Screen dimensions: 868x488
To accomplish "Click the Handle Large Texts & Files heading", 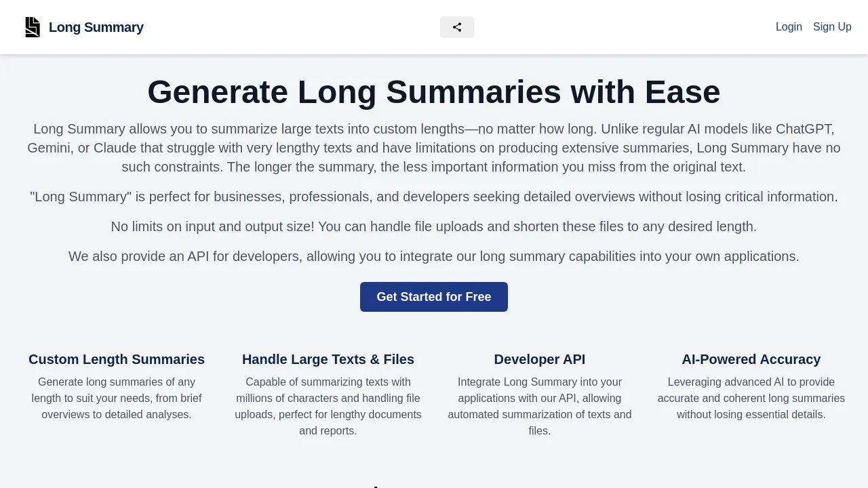I will point(328,359).
